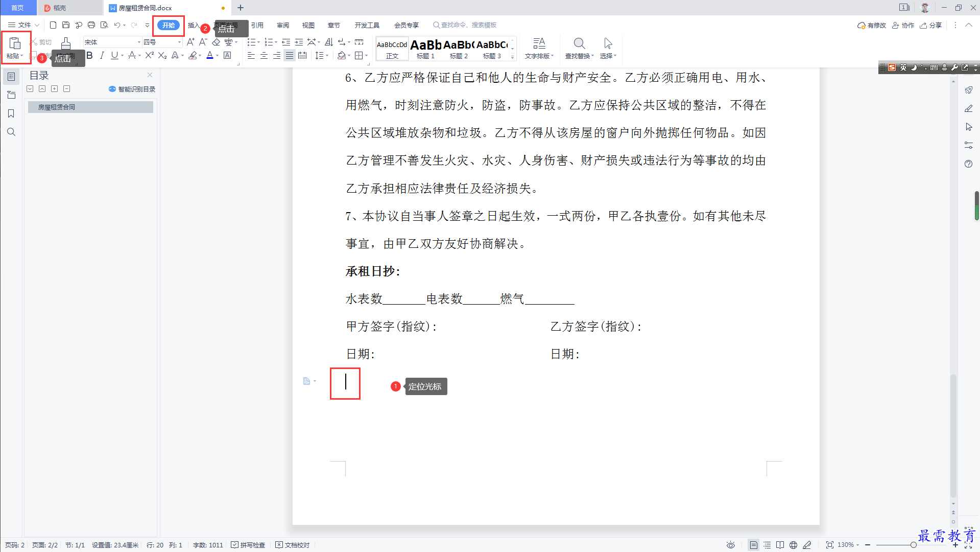This screenshot has width=980, height=552.
Task: Click the 分享 share button
Action: point(931,25)
